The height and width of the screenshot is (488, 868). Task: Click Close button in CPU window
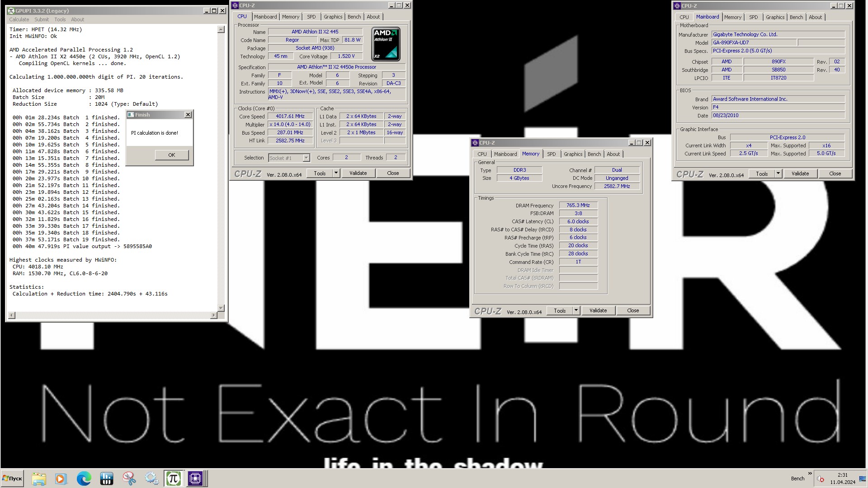click(393, 173)
